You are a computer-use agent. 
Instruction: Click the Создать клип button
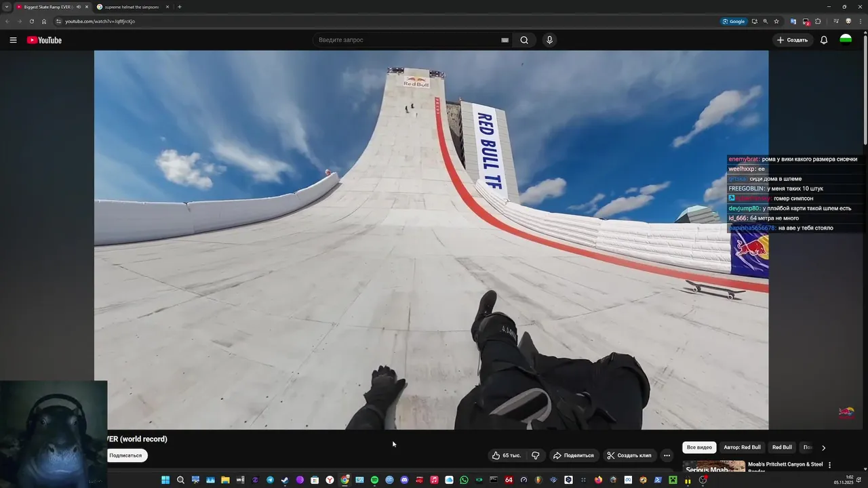[629, 455]
